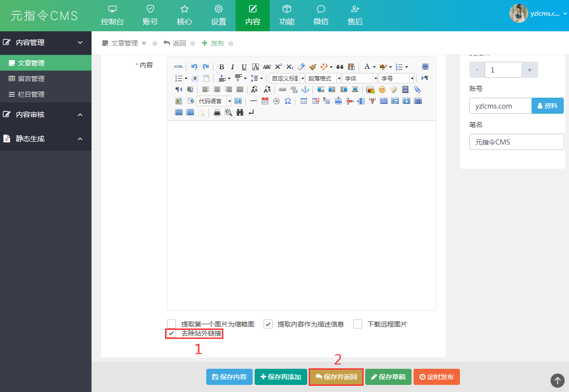Open 代码语言 dropdown
569x392 pixels.
click(x=214, y=101)
